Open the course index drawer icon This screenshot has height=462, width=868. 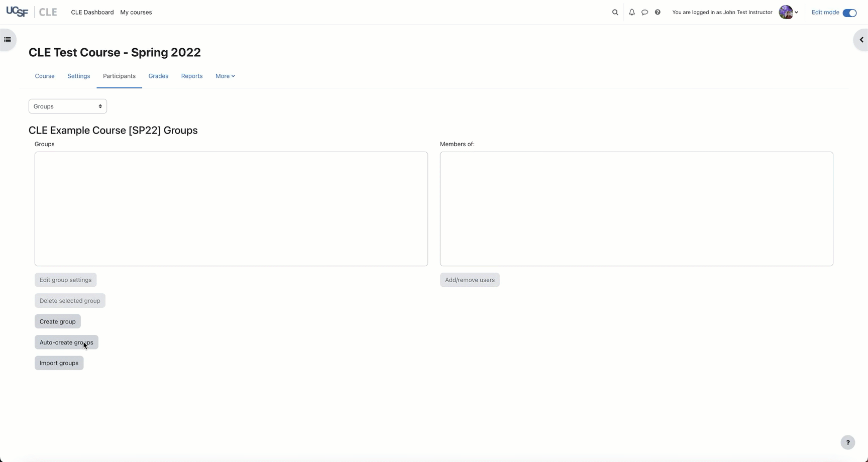click(8, 40)
